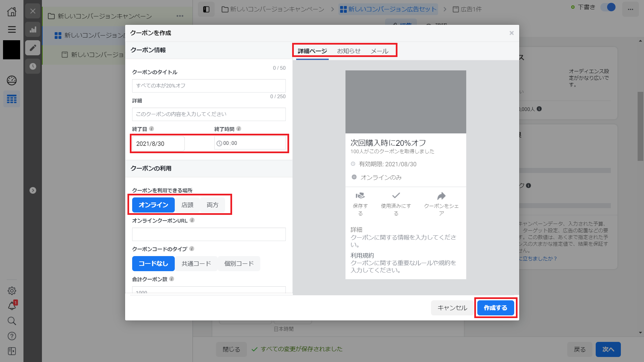Open the history clock icon in sidebar
Viewport: 644px width, 362px height.
pyautogui.click(x=33, y=66)
